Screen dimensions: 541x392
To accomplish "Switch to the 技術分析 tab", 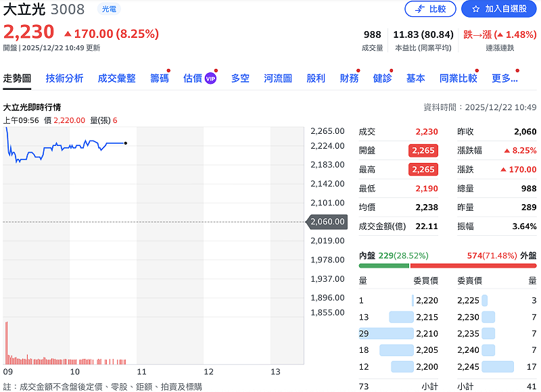I will click(64, 78).
